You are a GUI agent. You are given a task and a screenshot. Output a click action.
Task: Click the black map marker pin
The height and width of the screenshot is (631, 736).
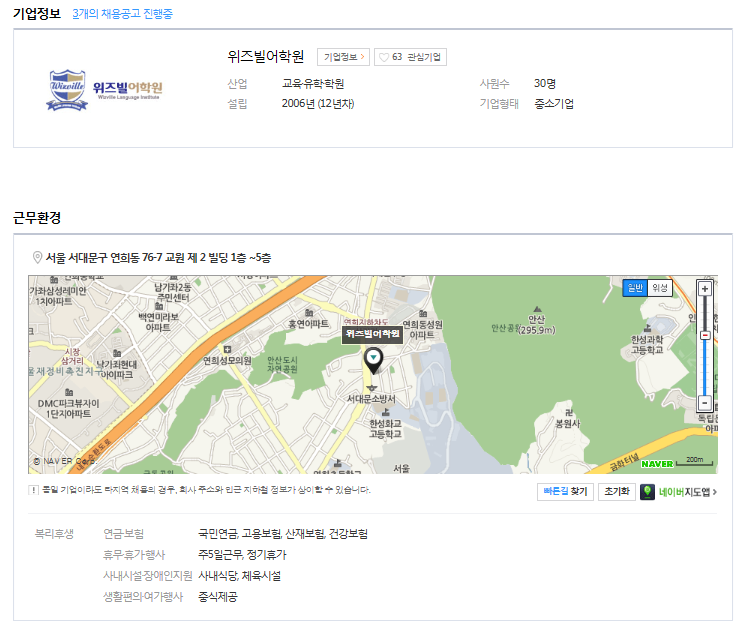coord(373,361)
